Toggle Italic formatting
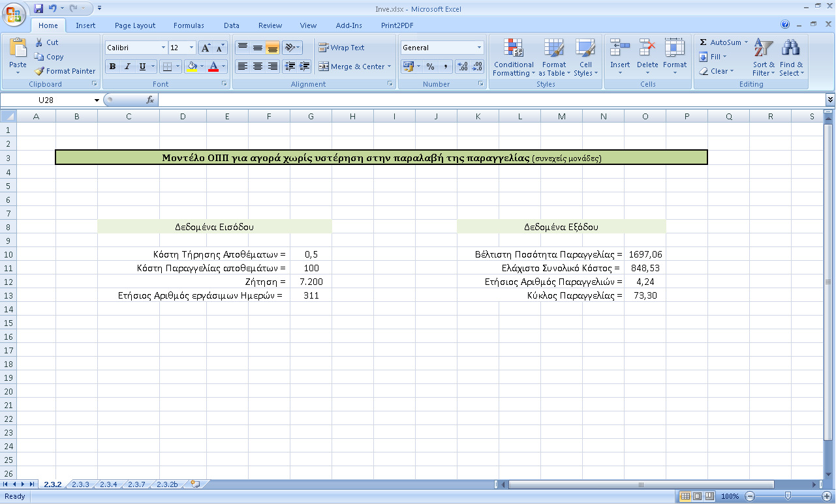Image resolution: width=836 pixels, height=504 pixels. coord(127,67)
